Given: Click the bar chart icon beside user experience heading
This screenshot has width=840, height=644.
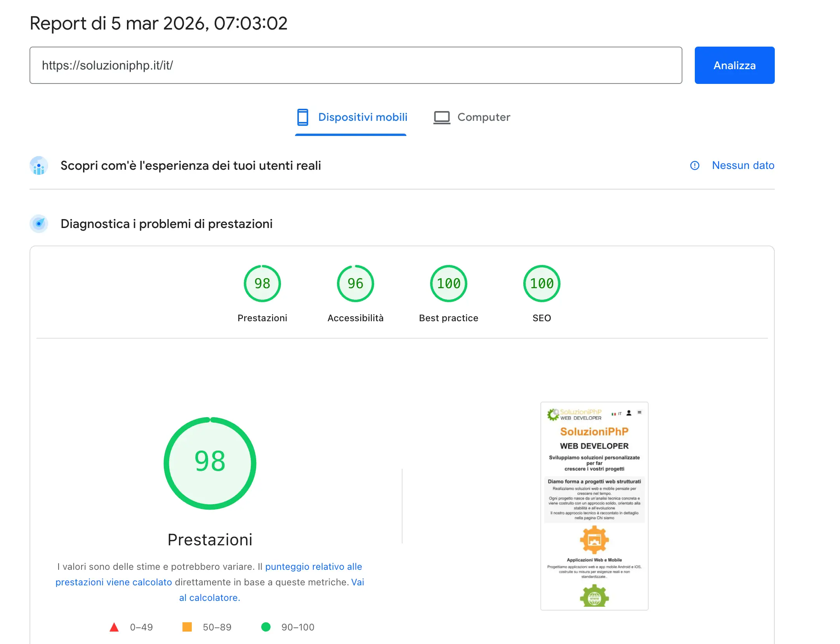Looking at the screenshot, I should pyautogui.click(x=38, y=165).
